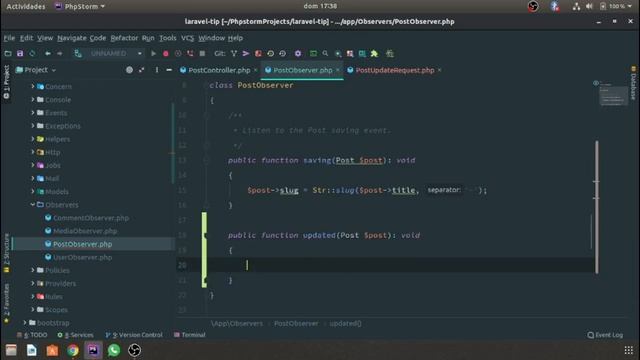The image size is (640, 360).
Task: Expand the Console folder
Action: point(33,100)
